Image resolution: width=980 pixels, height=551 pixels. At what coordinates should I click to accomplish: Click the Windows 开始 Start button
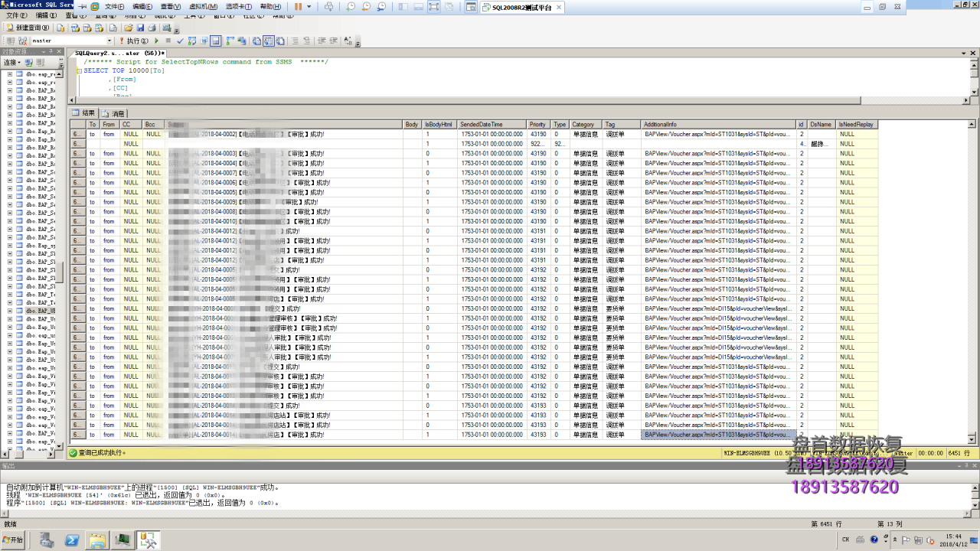13,540
